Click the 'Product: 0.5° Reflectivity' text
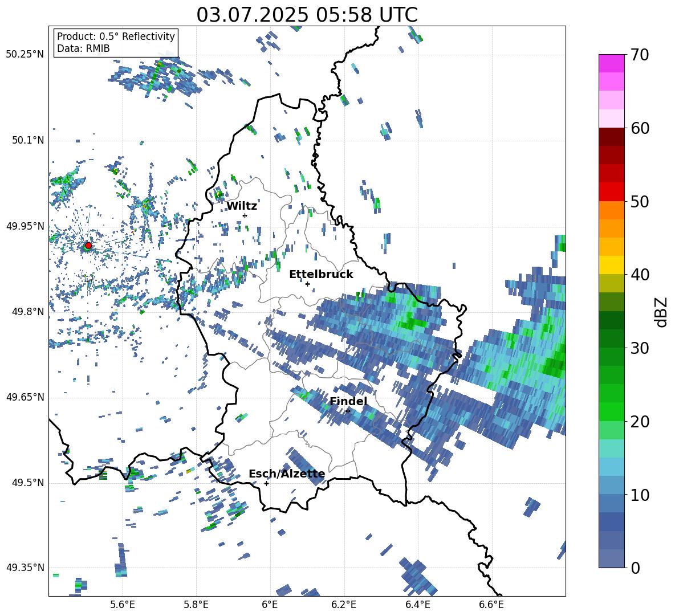This screenshot has width=675, height=616. click(116, 36)
